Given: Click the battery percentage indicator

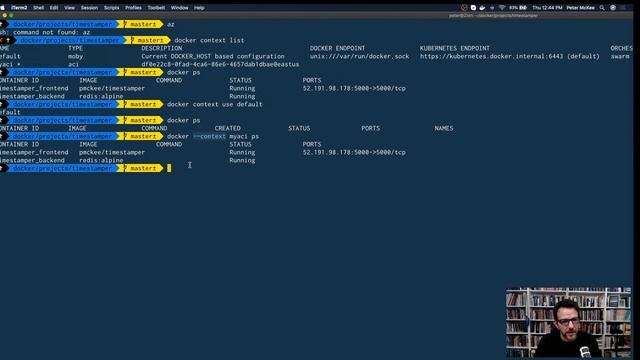Looking at the screenshot, I should point(518,7).
